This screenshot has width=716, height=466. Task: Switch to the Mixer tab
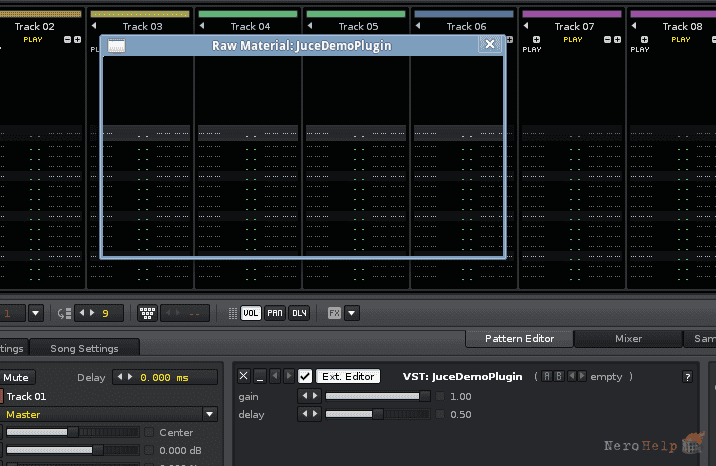click(x=628, y=339)
